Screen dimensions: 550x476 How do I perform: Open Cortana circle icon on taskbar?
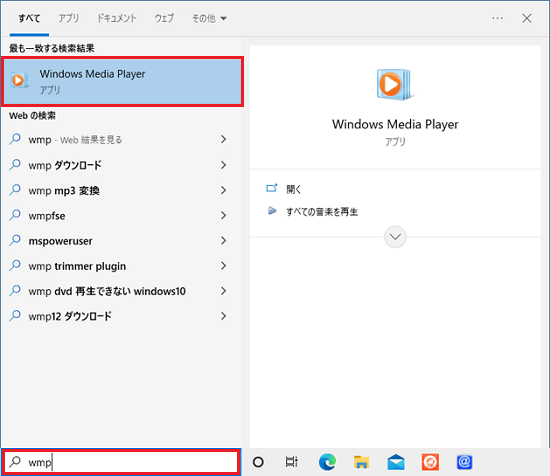(x=258, y=462)
